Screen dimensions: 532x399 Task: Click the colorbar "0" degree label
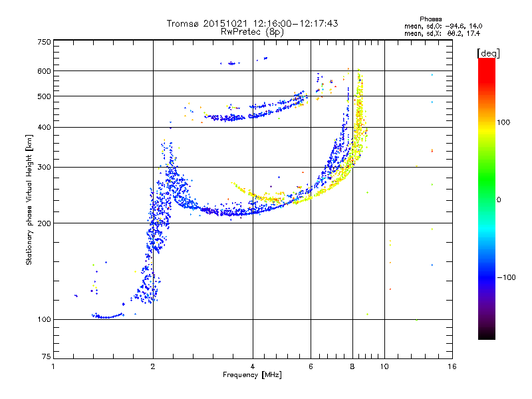(x=499, y=200)
